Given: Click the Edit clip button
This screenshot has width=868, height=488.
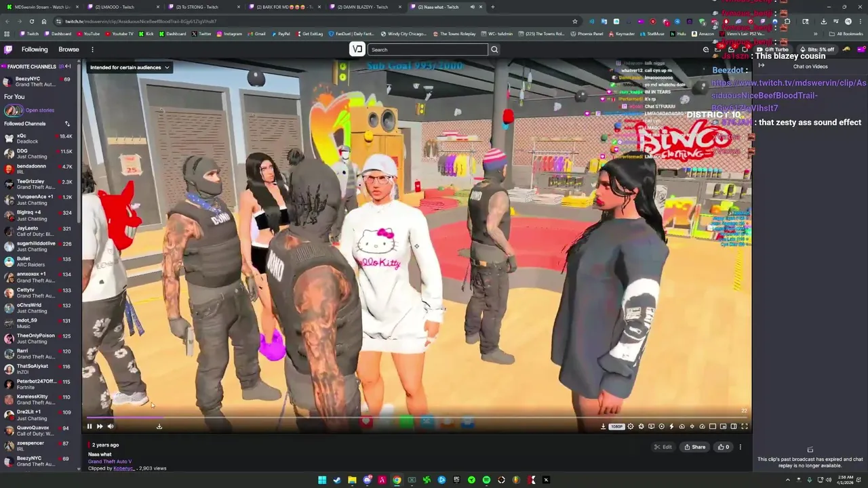Looking at the screenshot, I should (x=663, y=447).
